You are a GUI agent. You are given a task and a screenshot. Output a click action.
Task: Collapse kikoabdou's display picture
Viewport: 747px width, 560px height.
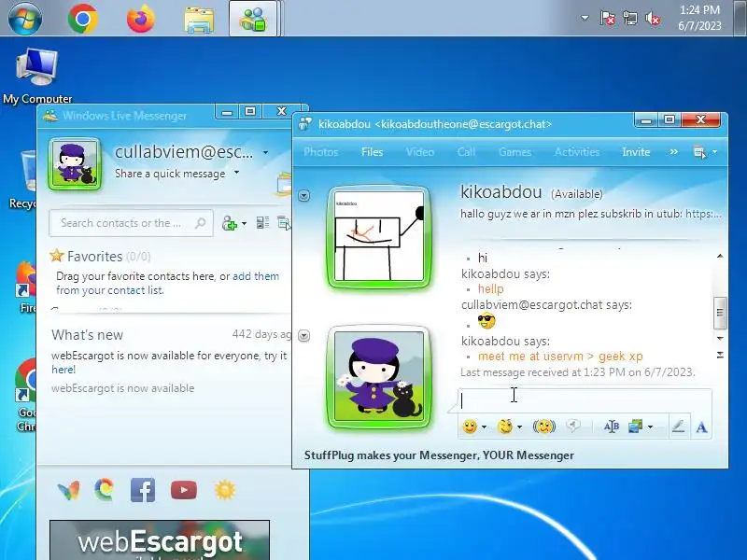tap(304, 195)
